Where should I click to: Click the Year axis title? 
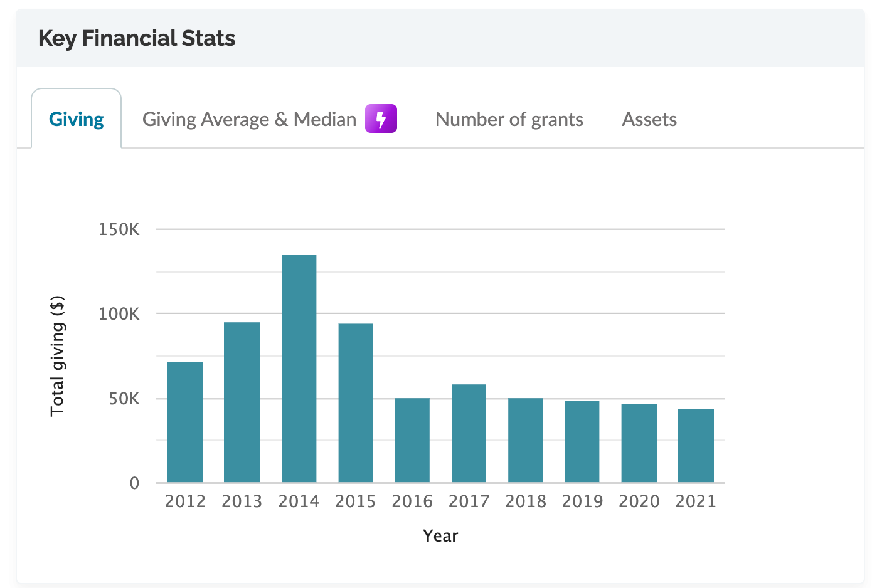tap(440, 536)
